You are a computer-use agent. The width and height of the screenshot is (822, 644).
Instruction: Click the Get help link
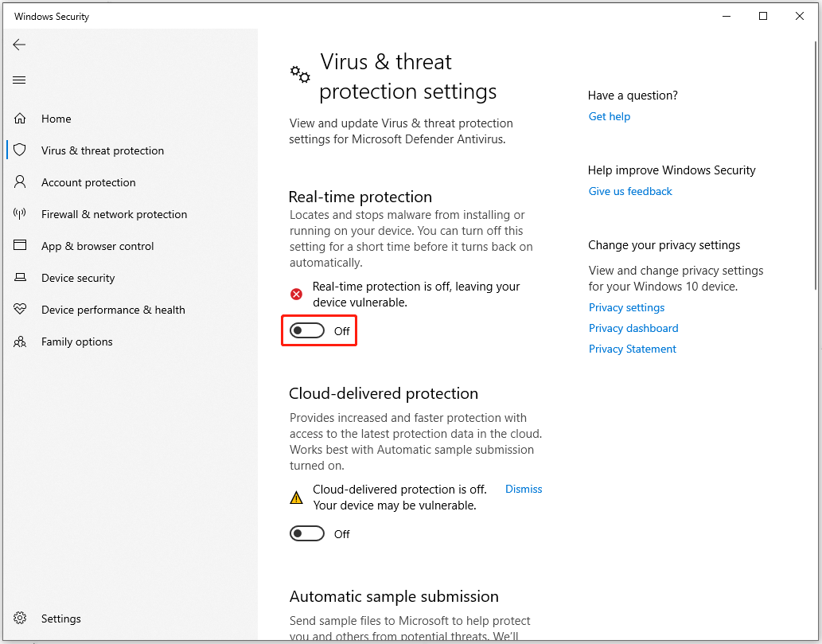pyautogui.click(x=609, y=116)
